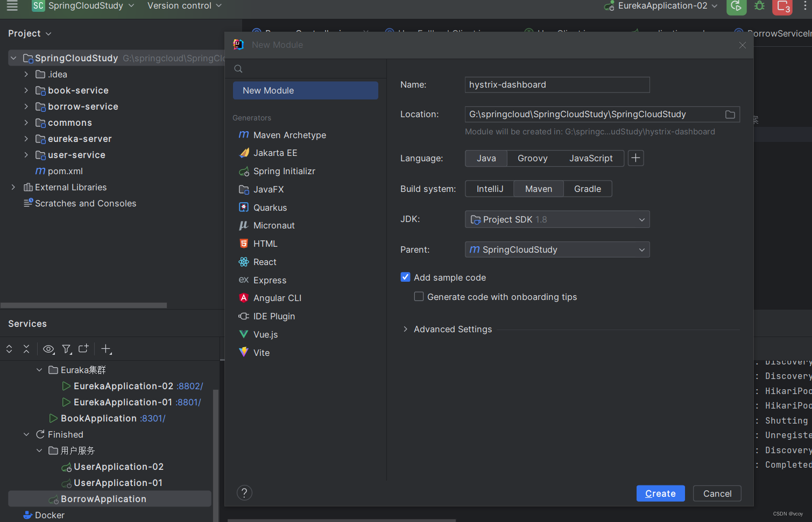Image resolution: width=812 pixels, height=522 pixels.
Task: Select BorrowApplication in Services
Action: click(x=110, y=499)
